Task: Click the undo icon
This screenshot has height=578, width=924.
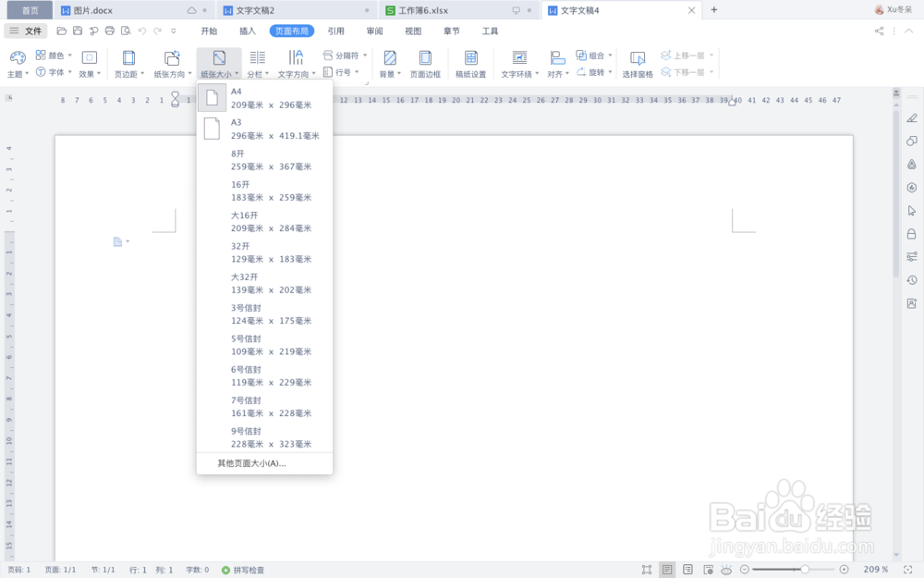Action: pyautogui.click(x=142, y=31)
